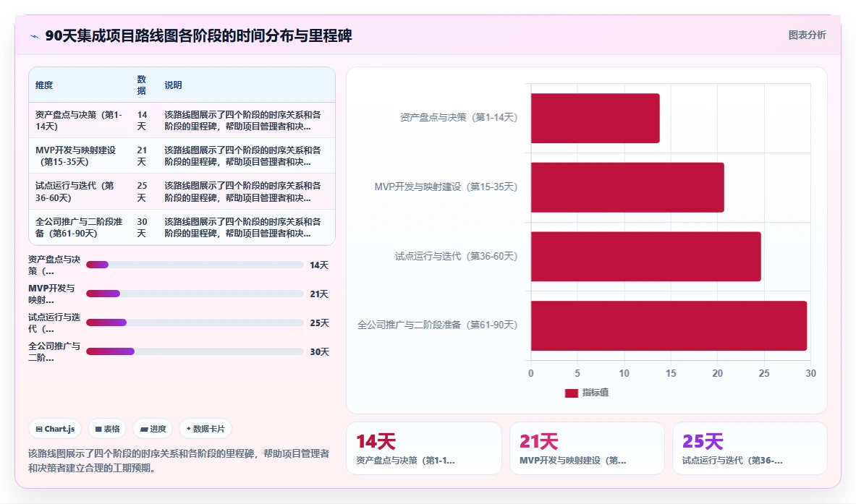The height and width of the screenshot is (504, 856).
Task: Click the chart icon beside the title
Action: 35,36
